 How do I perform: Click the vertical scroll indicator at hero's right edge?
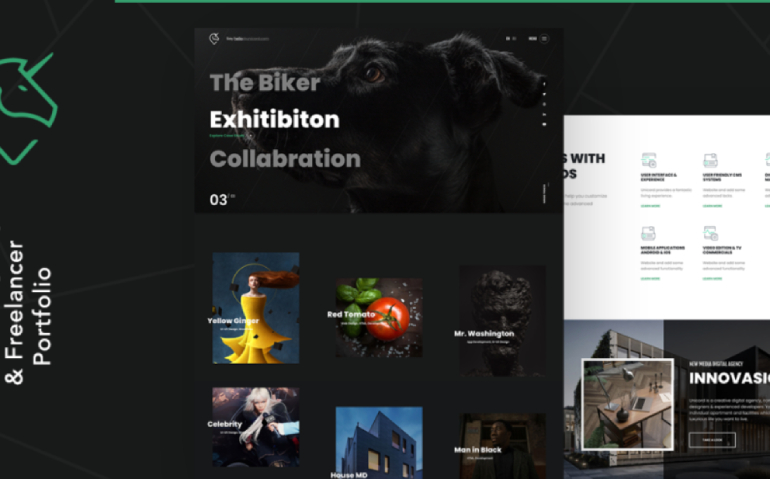(x=545, y=193)
